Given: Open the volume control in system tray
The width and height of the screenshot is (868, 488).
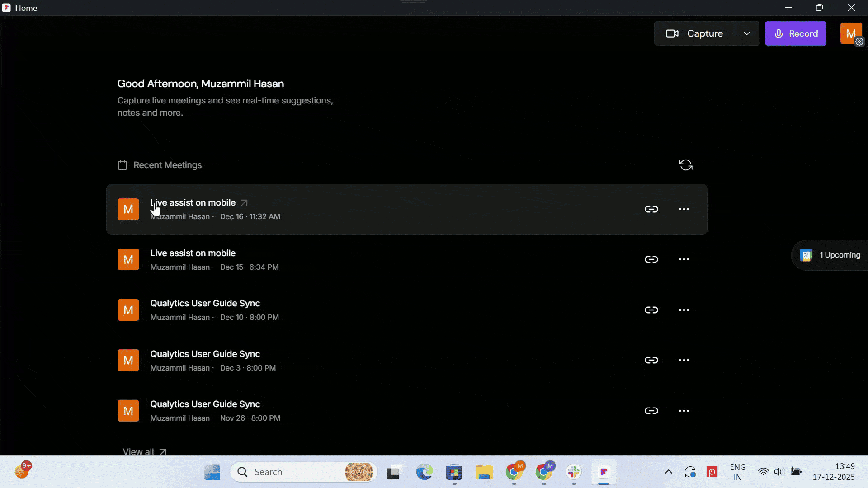Looking at the screenshot, I should click(778, 472).
